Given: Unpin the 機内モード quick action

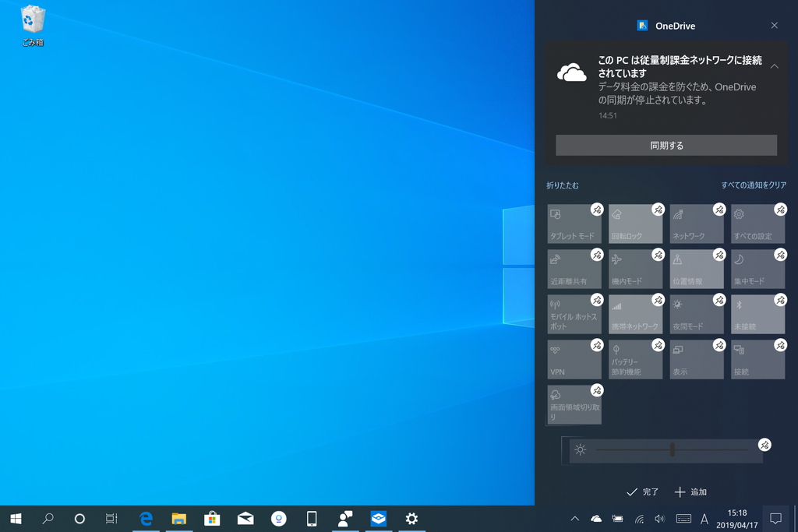Looking at the screenshot, I should click(x=658, y=255).
